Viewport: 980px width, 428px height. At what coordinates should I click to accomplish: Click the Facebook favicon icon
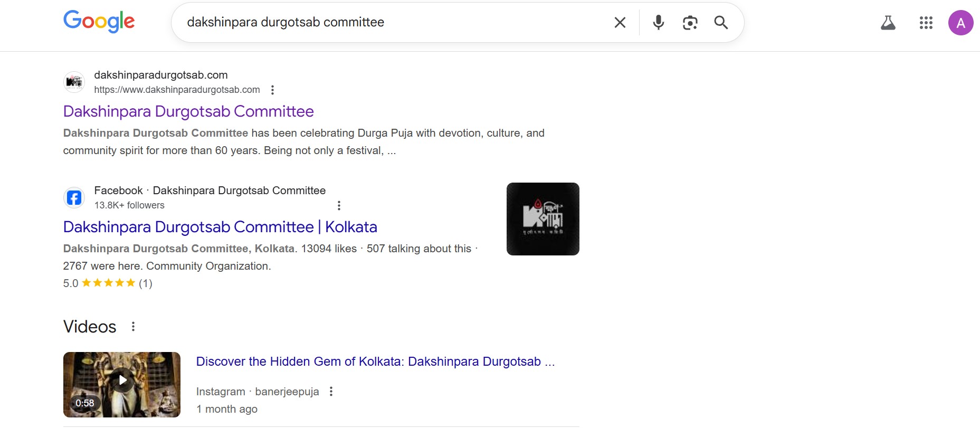click(x=74, y=197)
